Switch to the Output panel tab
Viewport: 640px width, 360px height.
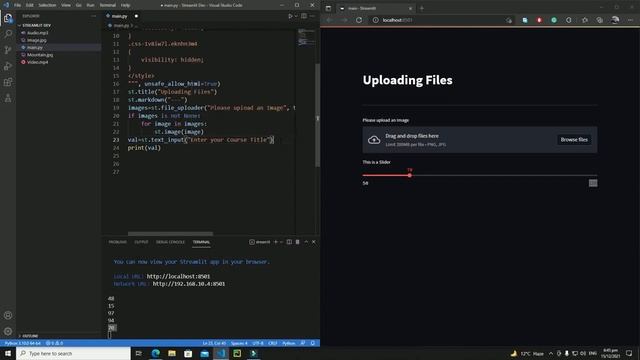pyautogui.click(x=141, y=242)
